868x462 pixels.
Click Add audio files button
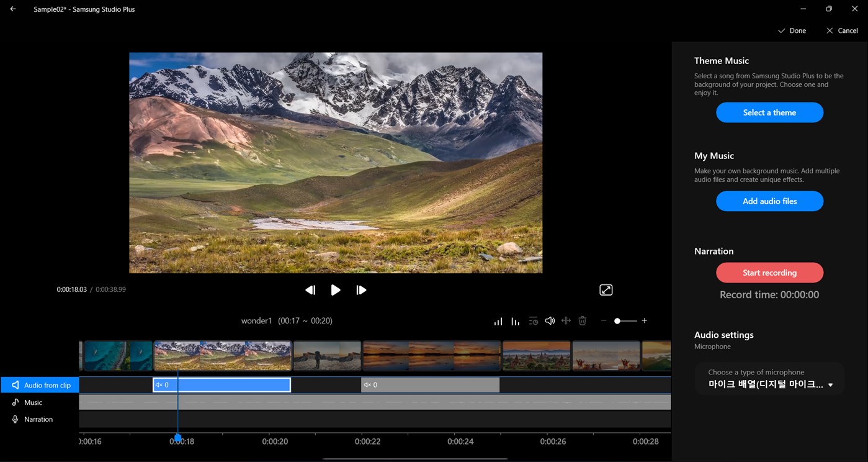pyautogui.click(x=769, y=201)
